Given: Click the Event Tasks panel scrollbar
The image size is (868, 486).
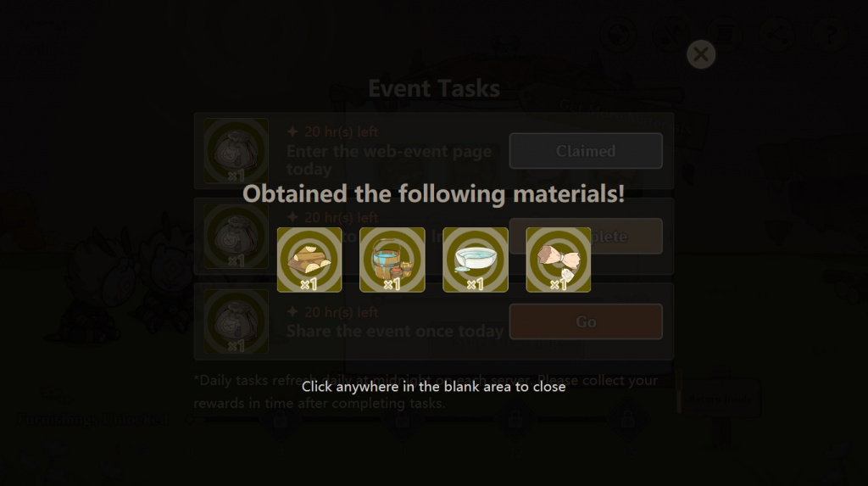Looking at the screenshot, I should [x=679, y=393].
